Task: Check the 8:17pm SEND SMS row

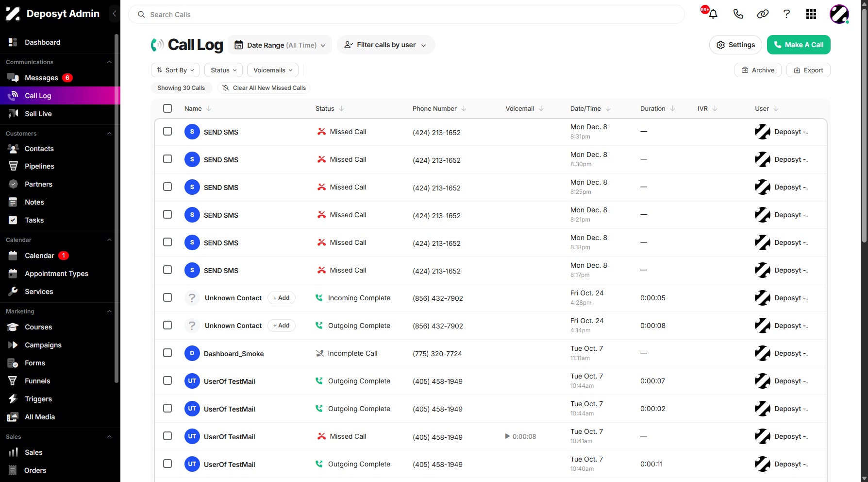Action: [167, 270]
